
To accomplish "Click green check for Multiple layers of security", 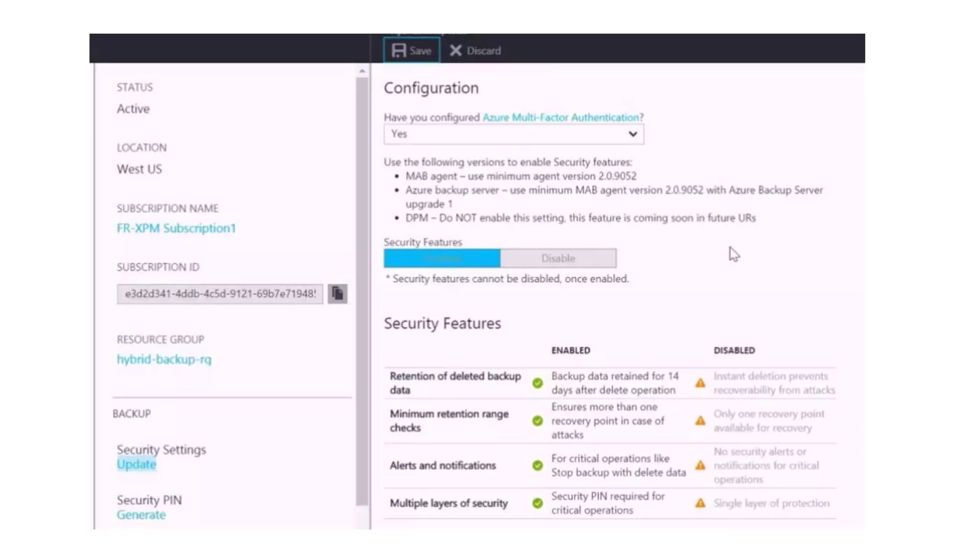I will click(x=537, y=503).
